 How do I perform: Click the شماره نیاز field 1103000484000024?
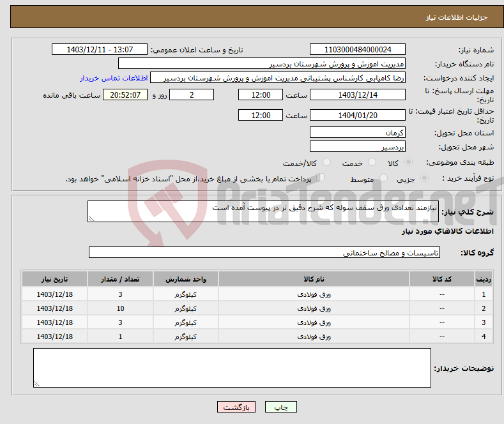tap(358, 49)
